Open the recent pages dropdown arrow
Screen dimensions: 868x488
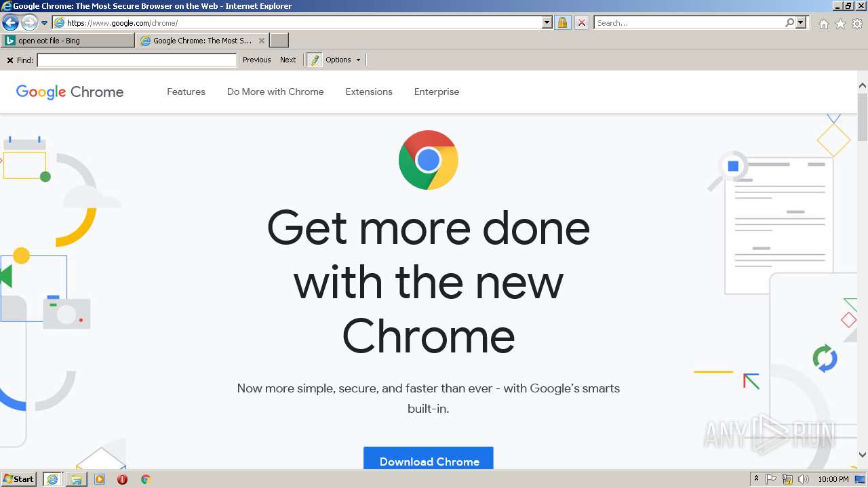tap(44, 23)
